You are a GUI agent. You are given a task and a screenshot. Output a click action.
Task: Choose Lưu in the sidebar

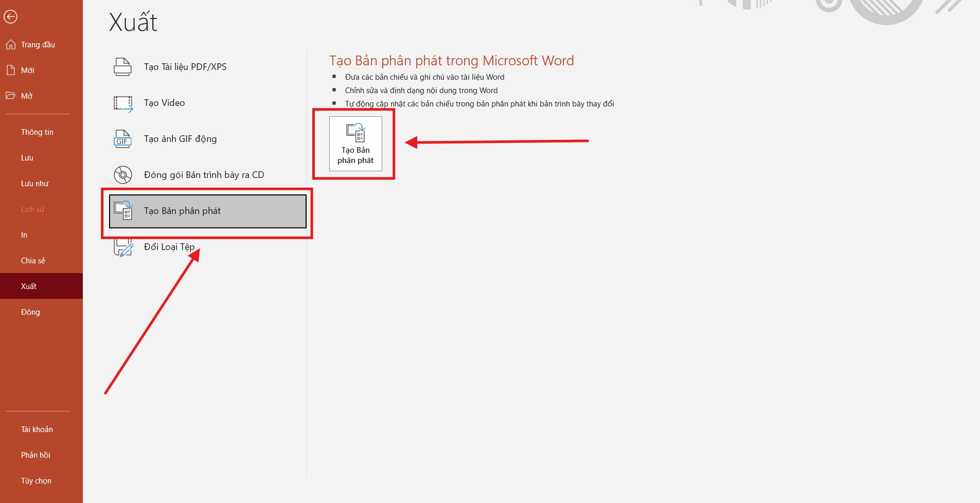coord(27,158)
